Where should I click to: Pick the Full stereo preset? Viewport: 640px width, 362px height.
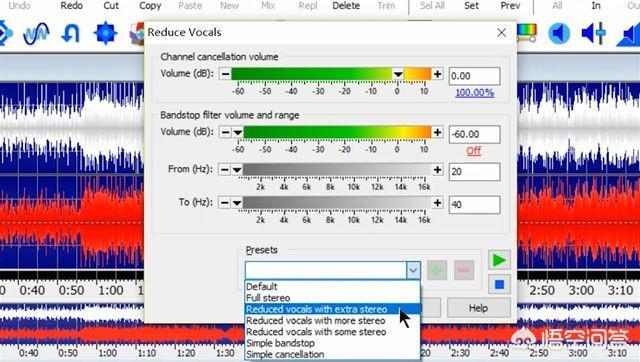click(268, 298)
